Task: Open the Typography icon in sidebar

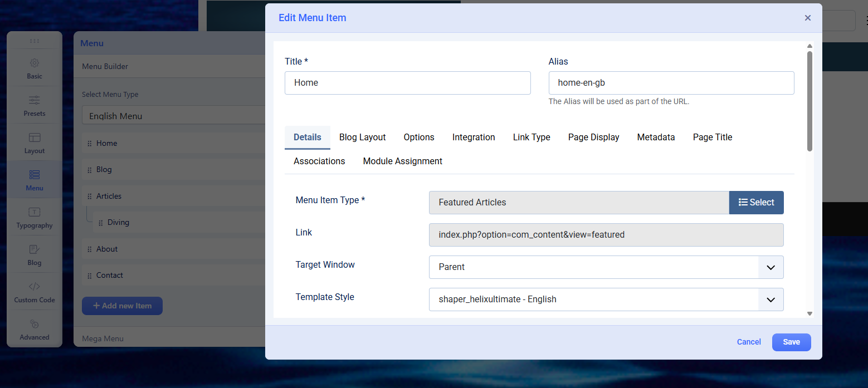Action: tap(35, 212)
